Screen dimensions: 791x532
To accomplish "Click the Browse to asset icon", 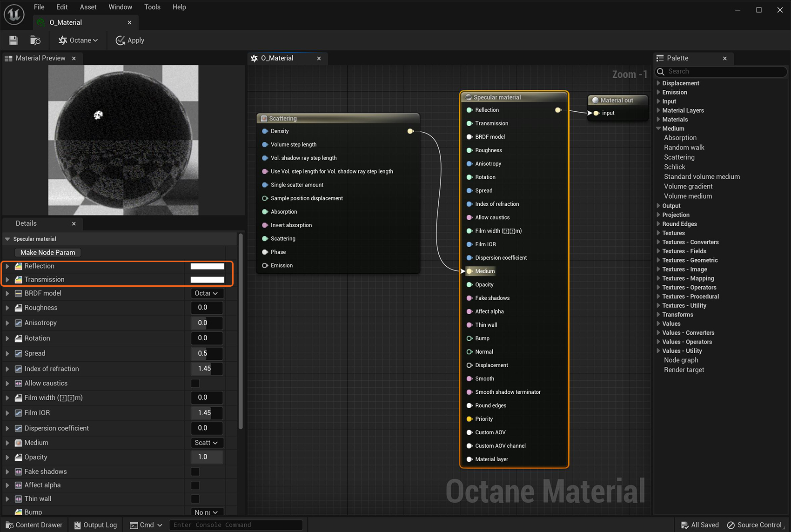I will [x=35, y=40].
